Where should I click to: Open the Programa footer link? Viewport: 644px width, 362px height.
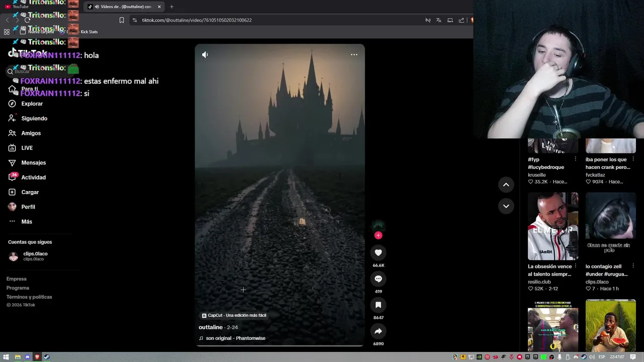[x=18, y=288]
